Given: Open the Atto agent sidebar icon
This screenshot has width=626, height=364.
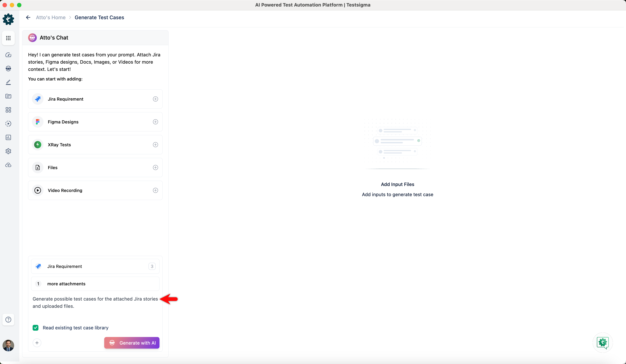Looking at the screenshot, I should (x=8, y=69).
